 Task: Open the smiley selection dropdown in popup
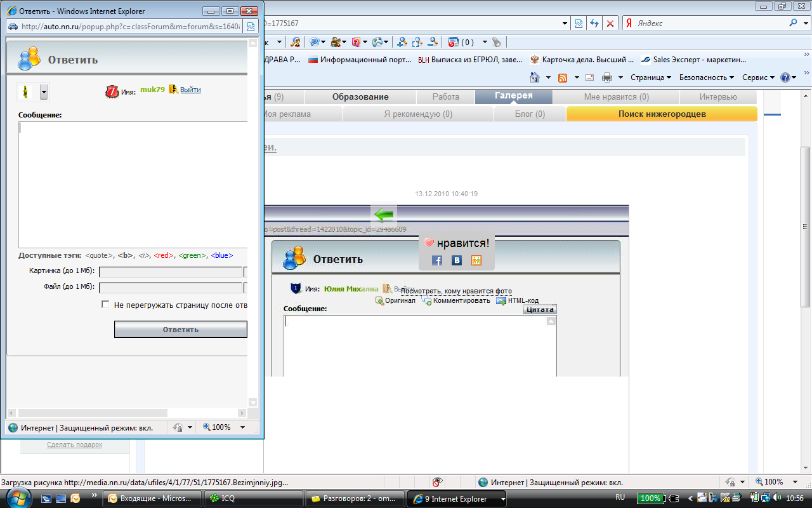pyautogui.click(x=44, y=92)
